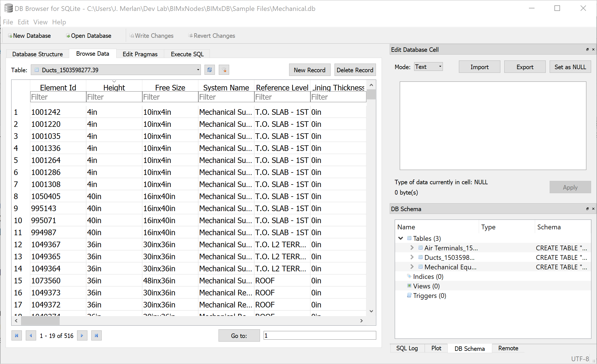Click the SQL Log tab at bottom
Screen dimensions: 597x364
[408, 348]
